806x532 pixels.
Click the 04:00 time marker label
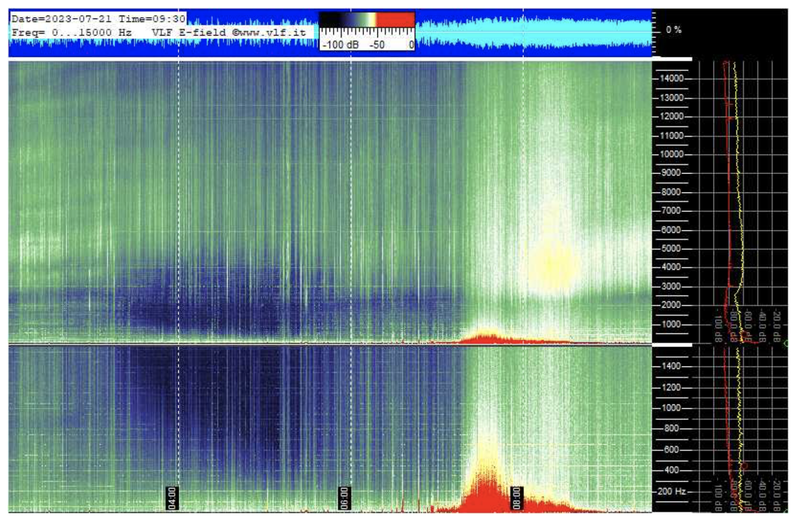(172, 498)
